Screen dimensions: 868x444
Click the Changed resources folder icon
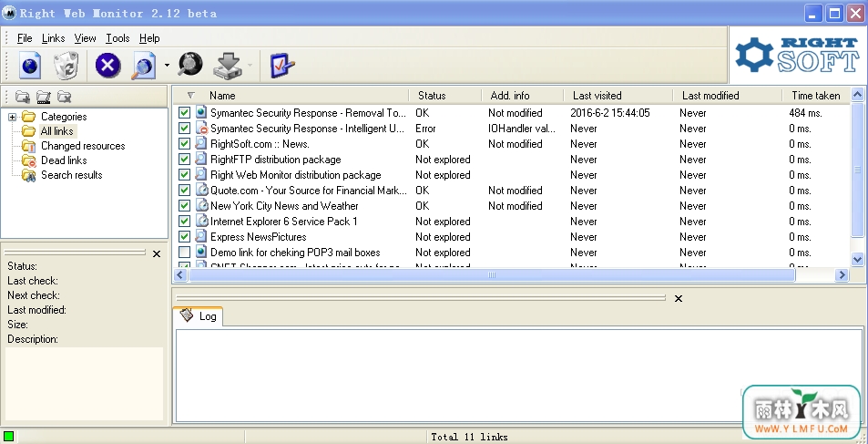pyautogui.click(x=28, y=146)
